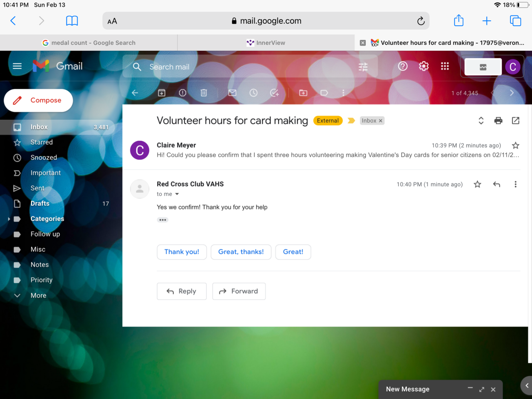Star the Red Cross Club VAHS message
This screenshot has width=532, height=399.
pos(478,184)
